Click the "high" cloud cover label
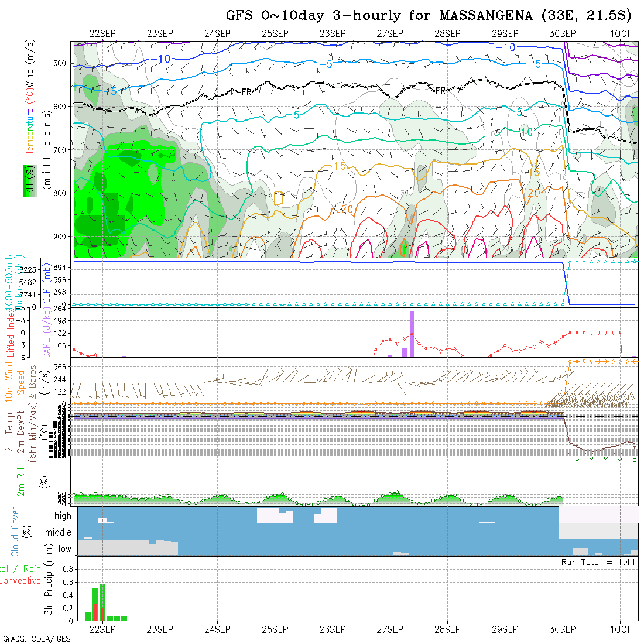Viewport: 644px width, 644px height. 63,516
